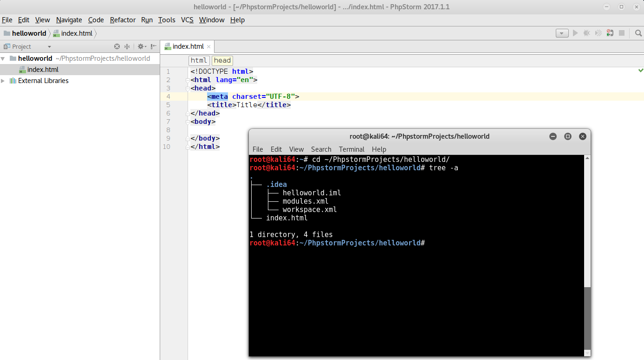The height and width of the screenshot is (360, 644).
Task: Minimize the terminal window
Action: tap(553, 136)
